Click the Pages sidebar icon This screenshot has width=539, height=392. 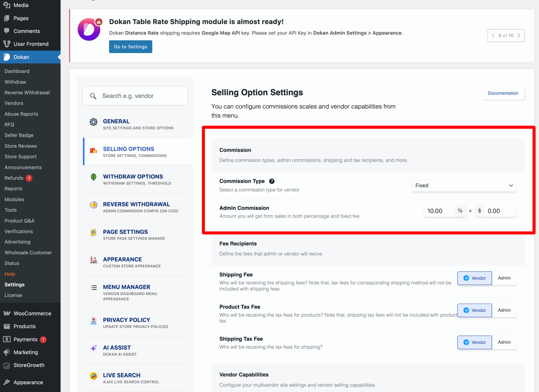coord(7,18)
